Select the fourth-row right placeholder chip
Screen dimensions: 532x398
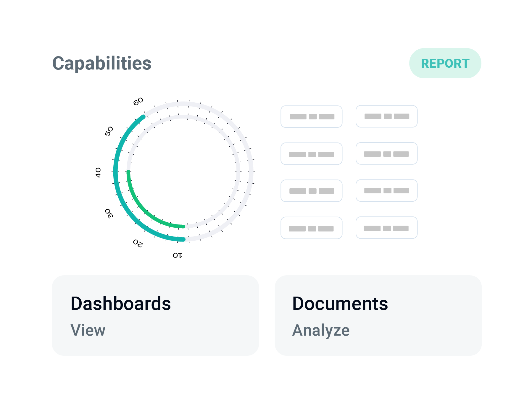click(x=386, y=228)
